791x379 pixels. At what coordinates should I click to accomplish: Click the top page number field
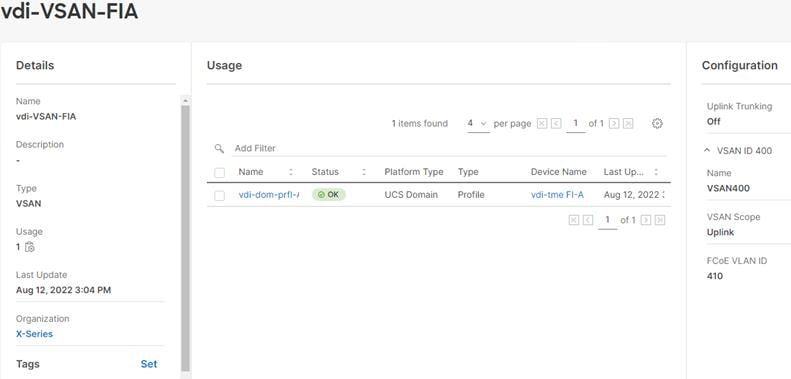coord(576,124)
